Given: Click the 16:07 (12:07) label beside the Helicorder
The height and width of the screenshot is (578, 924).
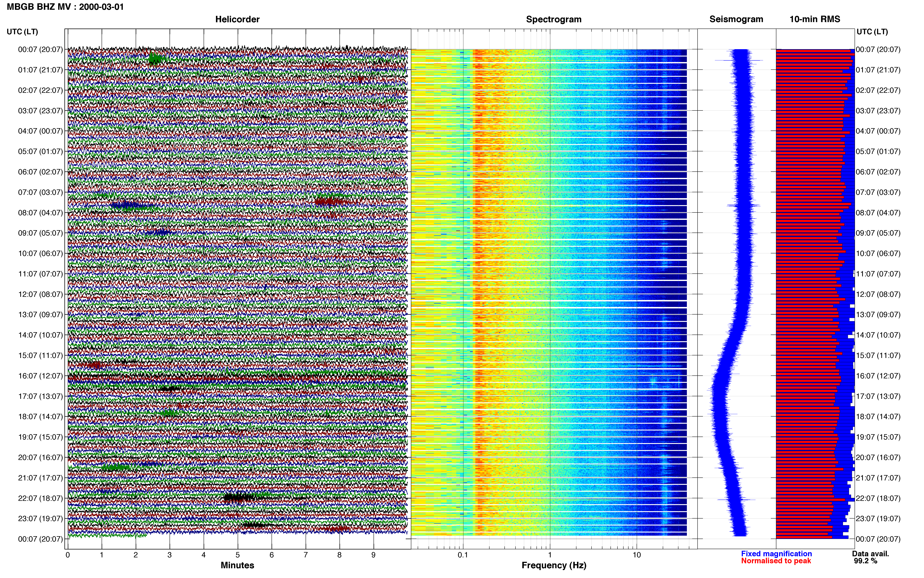Looking at the screenshot, I should point(40,376).
